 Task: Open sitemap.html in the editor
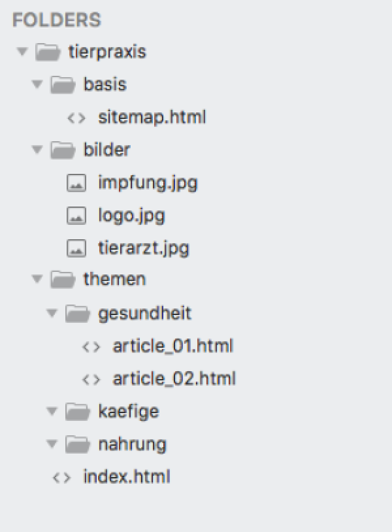point(152,118)
